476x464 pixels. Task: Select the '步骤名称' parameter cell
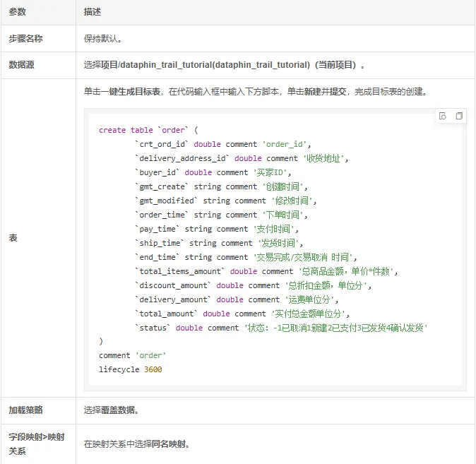(38, 39)
